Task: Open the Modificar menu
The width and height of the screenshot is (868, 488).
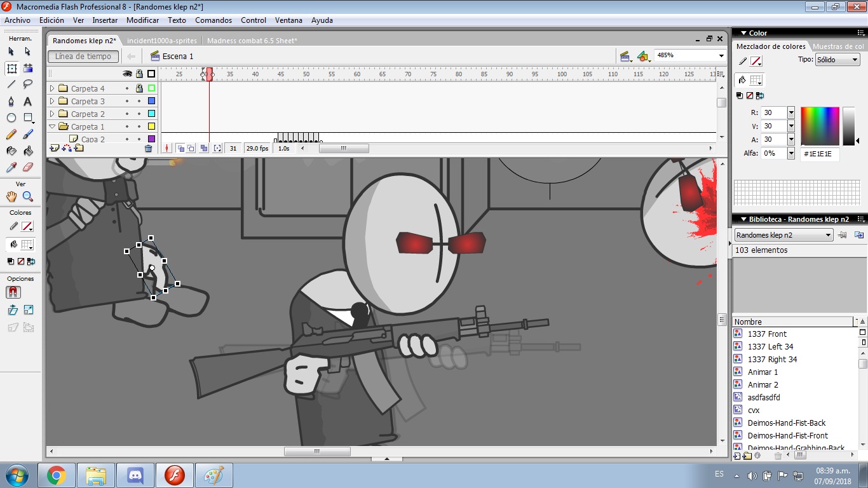Action: click(x=142, y=20)
